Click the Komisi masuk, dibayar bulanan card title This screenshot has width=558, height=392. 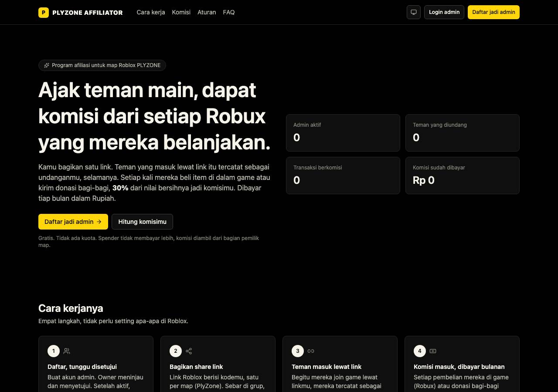click(459, 367)
